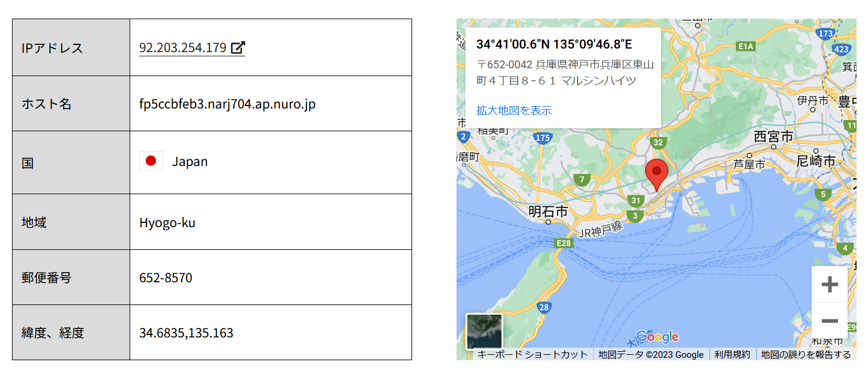
Task: Click the Hyogo-ku region value
Action: click(x=167, y=223)
